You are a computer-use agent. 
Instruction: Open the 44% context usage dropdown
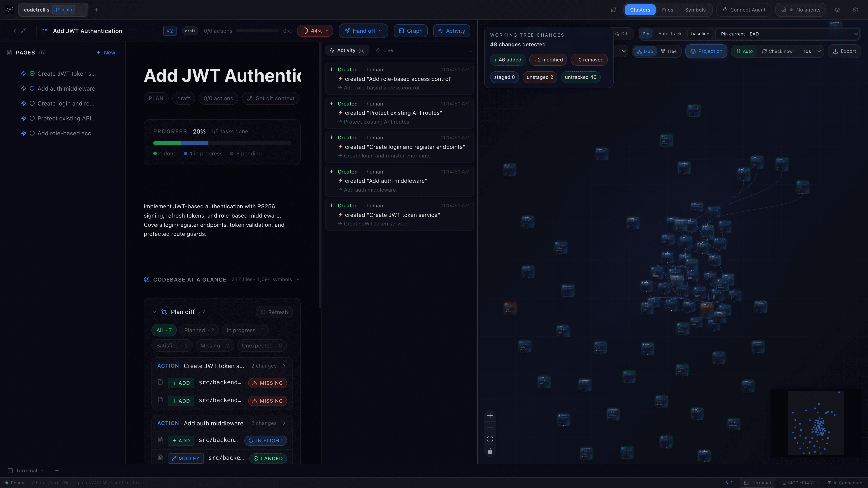click(315, 31)
